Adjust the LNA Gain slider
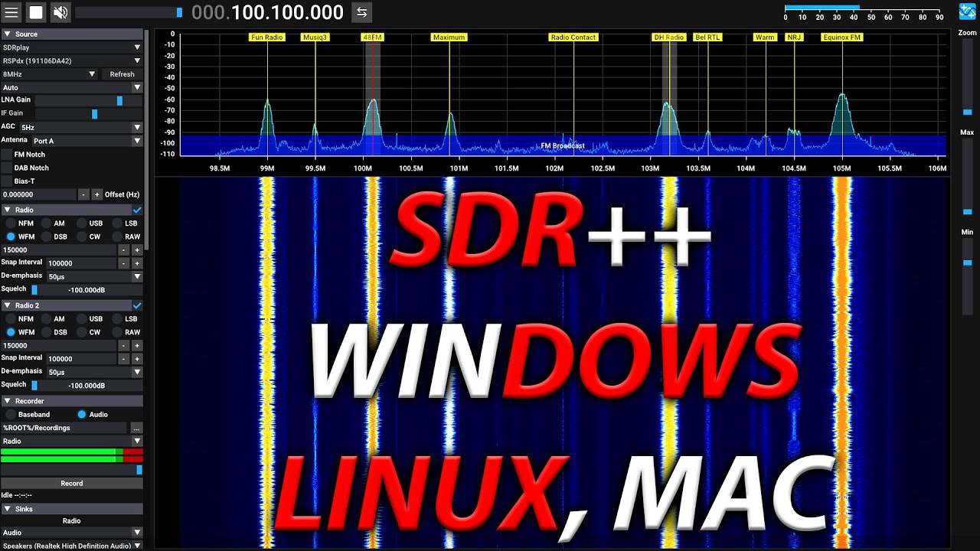Viewport: 980px width, 551px height. (x=89, y=100)
